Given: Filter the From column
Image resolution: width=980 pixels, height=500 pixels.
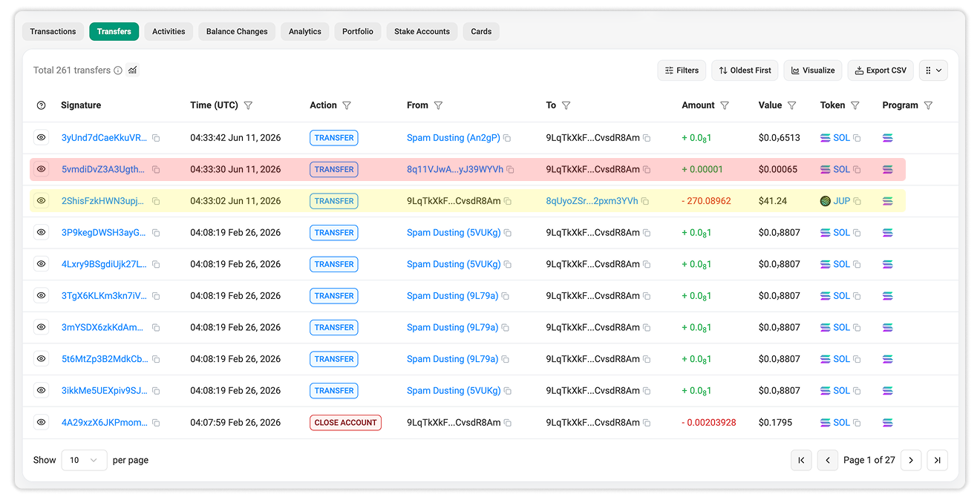Looking at the screenshot, I should [438, 105].
